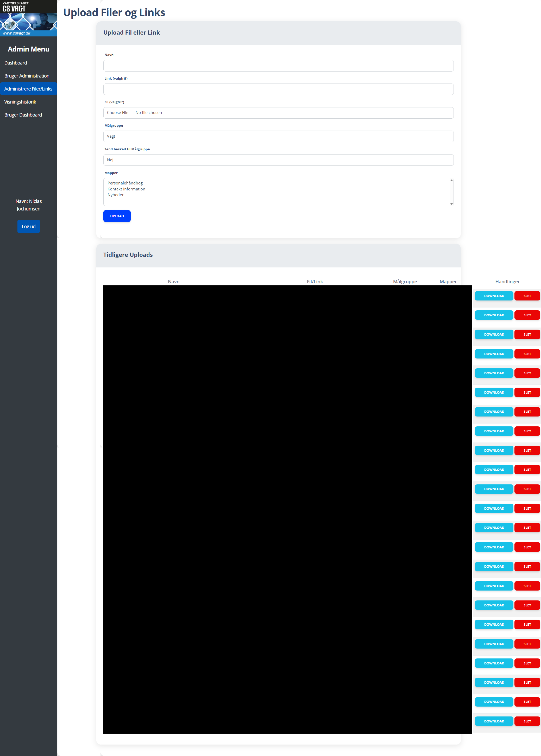
Task: Open the Målgruppe dropdown showing Vagt
Action: coord(278,137)
